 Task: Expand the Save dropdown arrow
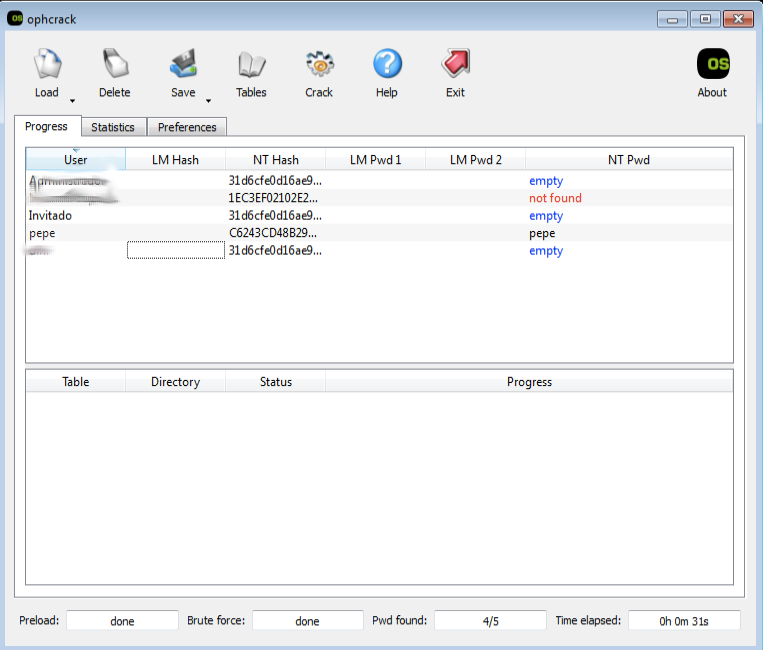[209, 100]
